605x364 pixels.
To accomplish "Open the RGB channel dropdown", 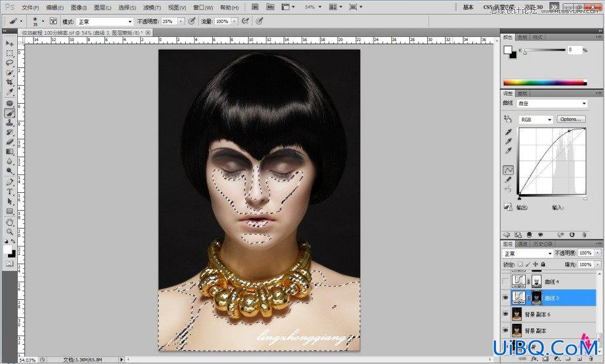I will [x=536, y=120].
